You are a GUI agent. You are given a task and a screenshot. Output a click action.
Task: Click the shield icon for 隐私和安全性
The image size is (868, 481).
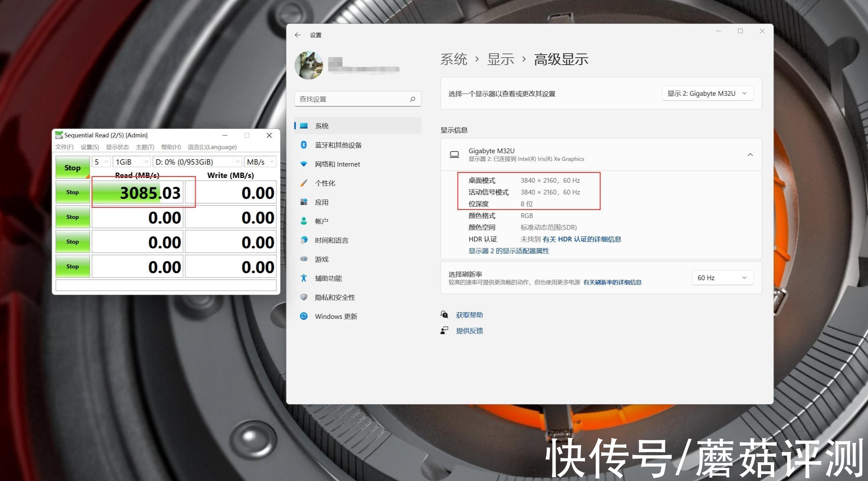click(303, 297)
